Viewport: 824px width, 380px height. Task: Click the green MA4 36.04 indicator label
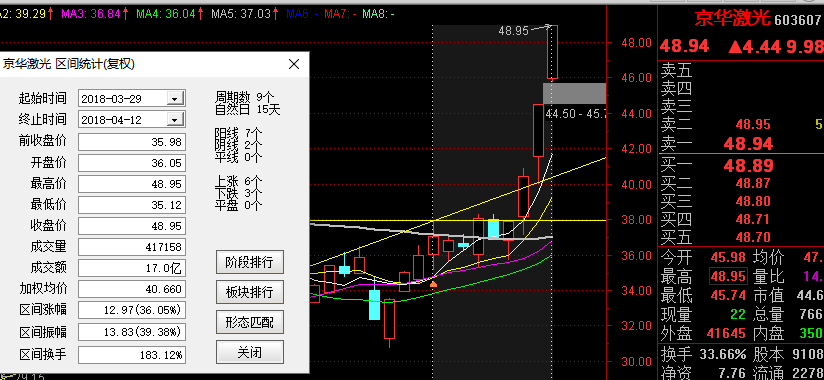[x=166, y=14]
